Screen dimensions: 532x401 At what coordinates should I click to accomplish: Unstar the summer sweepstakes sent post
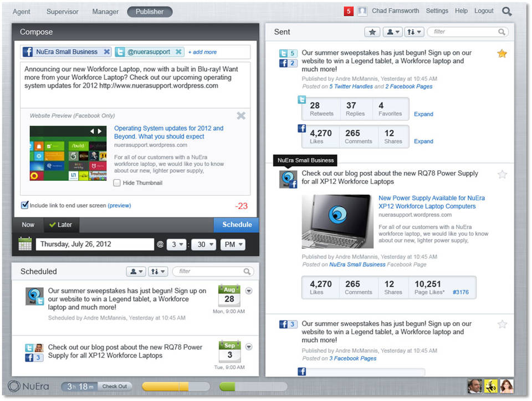pos(502,54)
